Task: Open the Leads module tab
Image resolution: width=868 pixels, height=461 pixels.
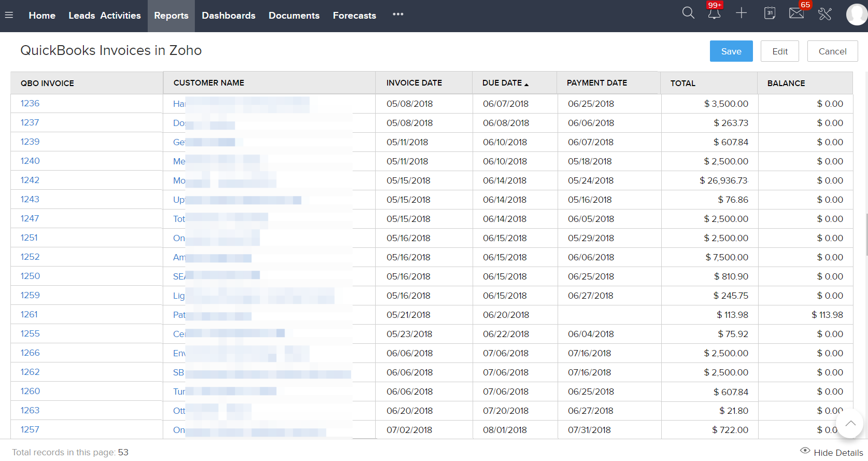Action: tap(82, 16)
